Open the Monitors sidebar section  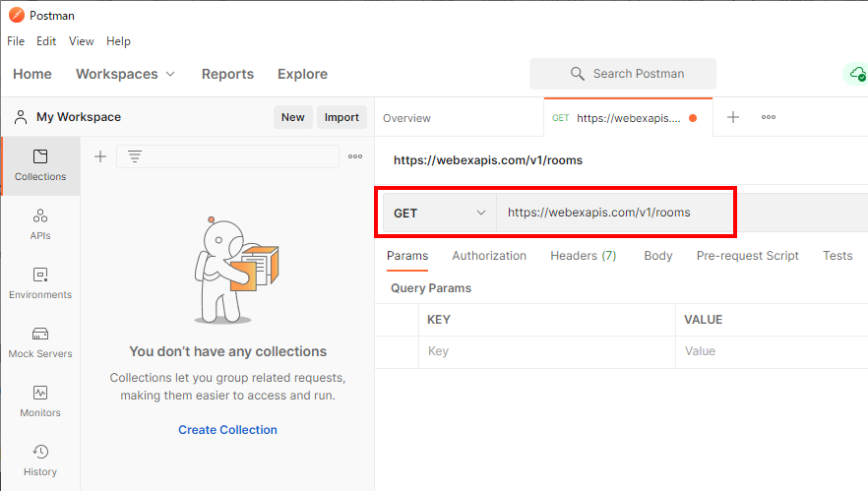pos(40,401)
